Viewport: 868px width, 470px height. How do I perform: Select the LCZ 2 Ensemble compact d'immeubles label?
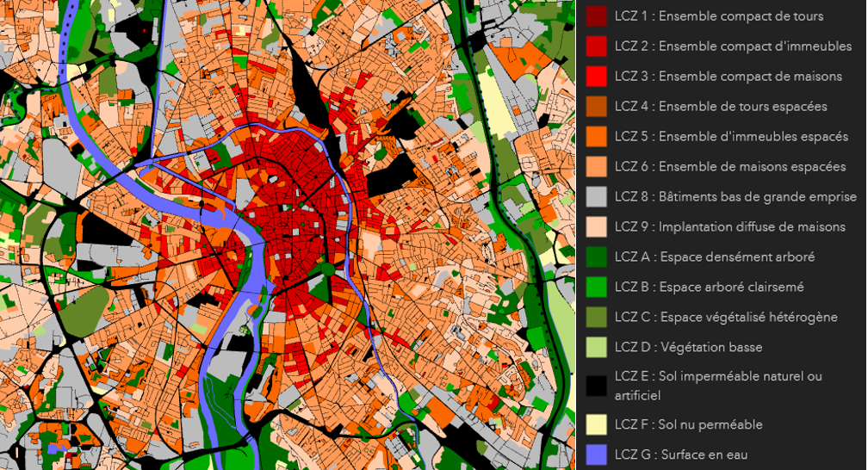[733, 46]
